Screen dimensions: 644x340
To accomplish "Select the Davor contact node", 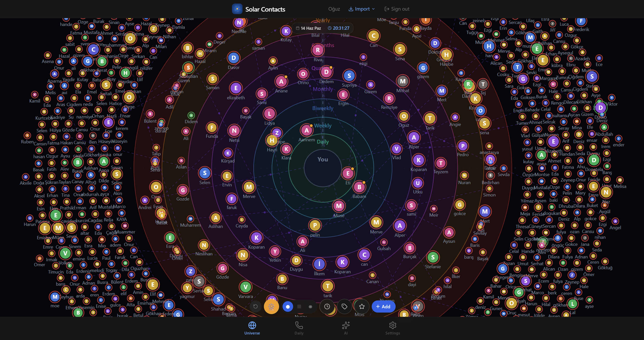I will [x=233, y=58].
